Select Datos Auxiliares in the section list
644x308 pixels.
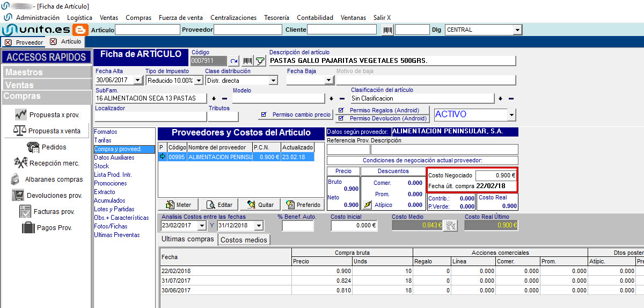[x=114, y=157]
